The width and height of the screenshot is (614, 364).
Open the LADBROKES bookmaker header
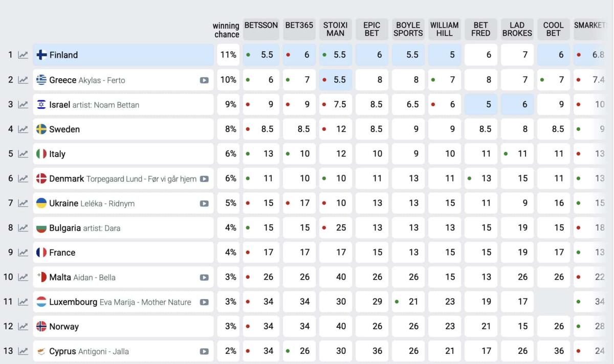point(517,29)
